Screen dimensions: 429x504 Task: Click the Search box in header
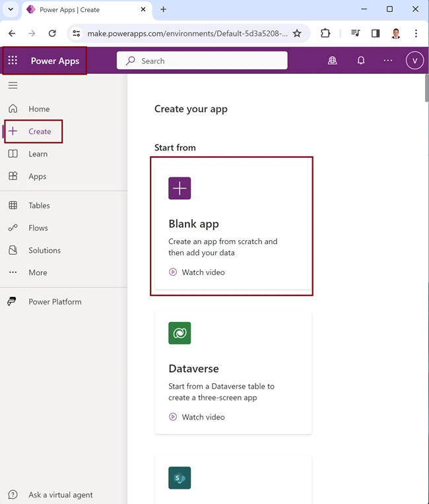click(x=202, y=61)
